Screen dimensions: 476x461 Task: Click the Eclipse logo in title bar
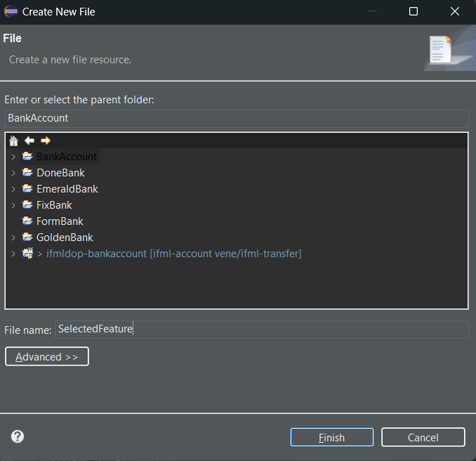[11, 12]
